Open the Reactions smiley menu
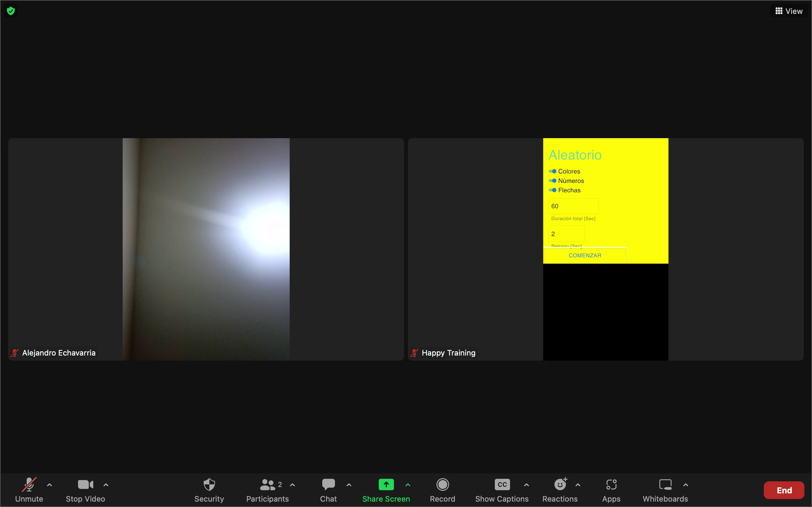Viewport: 812px width, 507px height. click(560, 485)
